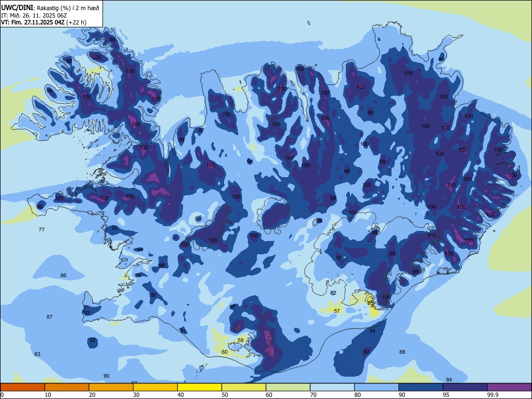Click the 84 humidity value on the map
Screen dimensions: 532x399
(449, 379)
